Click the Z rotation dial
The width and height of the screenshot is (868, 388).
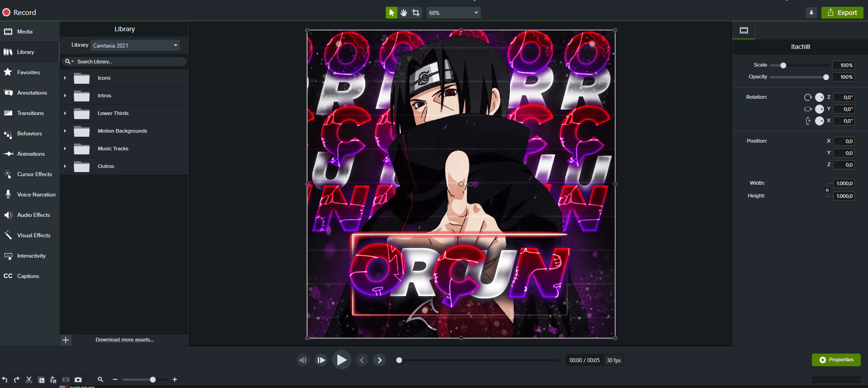[820, 97]
